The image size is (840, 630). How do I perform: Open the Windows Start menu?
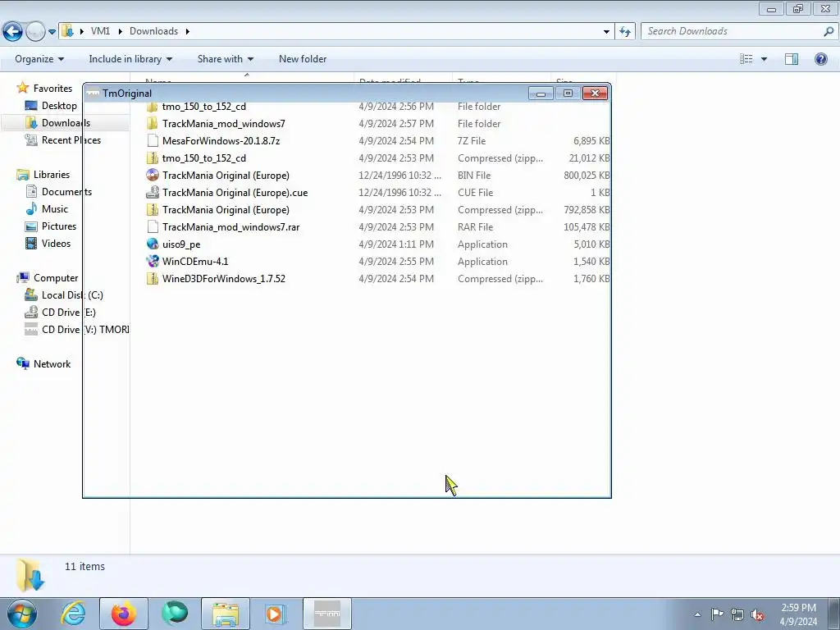coord(21,614)
